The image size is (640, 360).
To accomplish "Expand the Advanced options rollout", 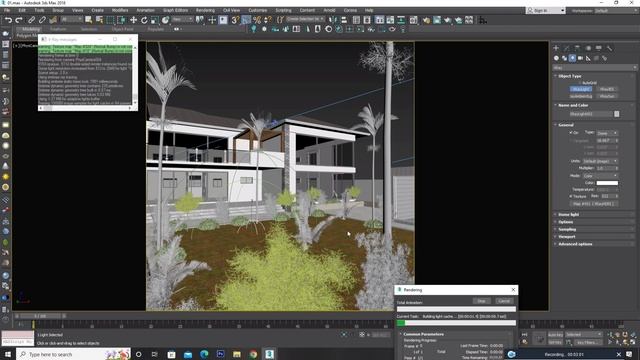I will point(575,244).
